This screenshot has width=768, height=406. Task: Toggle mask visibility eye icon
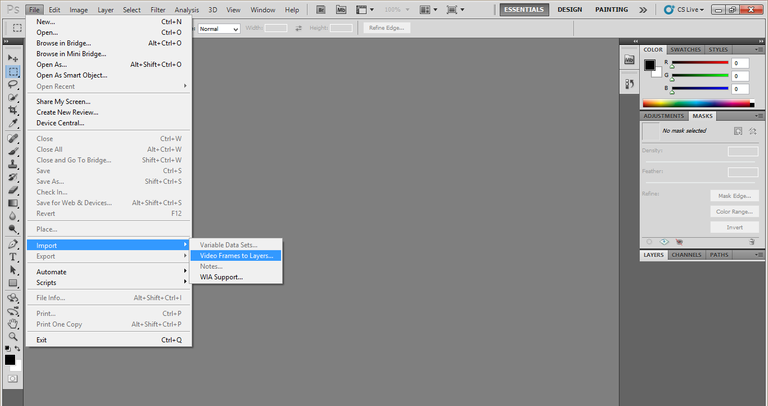pos(664,242)
